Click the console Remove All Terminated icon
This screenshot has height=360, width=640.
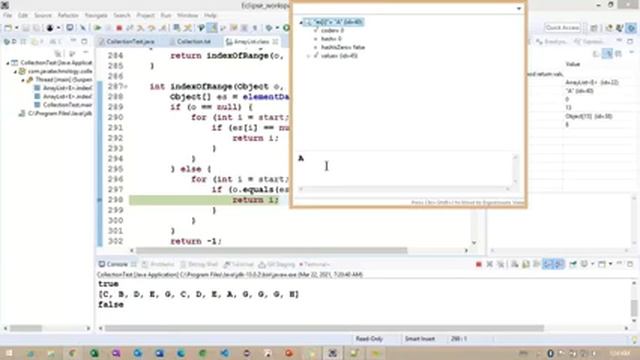pos(500,264)
